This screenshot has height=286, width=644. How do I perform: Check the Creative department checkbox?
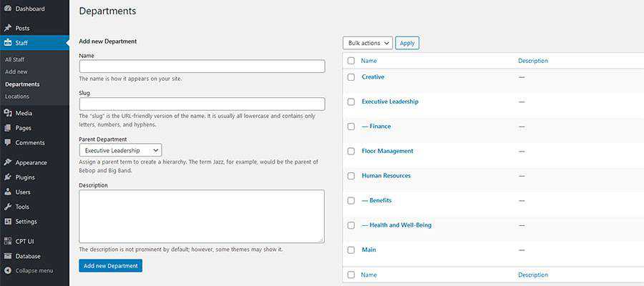click(351, 77)
